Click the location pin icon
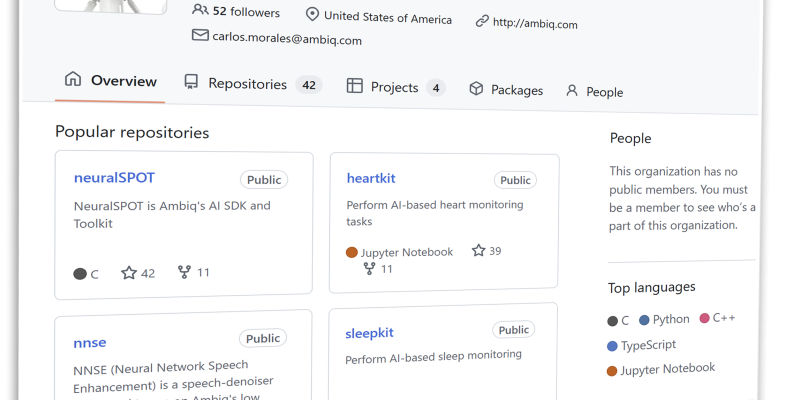800x400 pixels. tap(312, 15)
